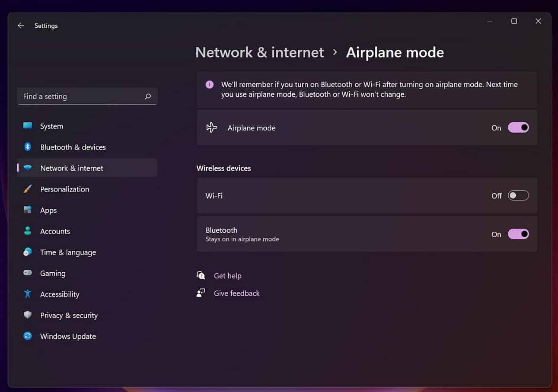The image size is (558, 392).
Task: Click the Windows Update sync icon
Action: click(28, 336)
